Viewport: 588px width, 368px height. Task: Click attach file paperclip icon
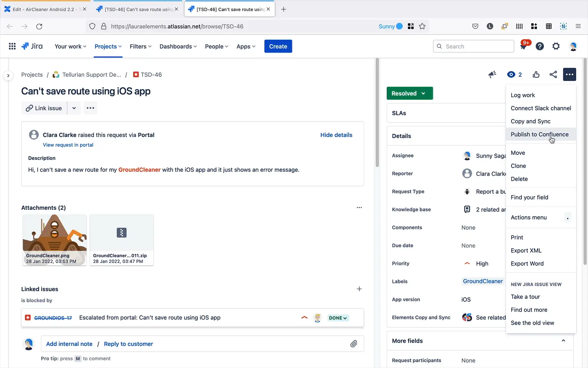[x=354, y=344]
